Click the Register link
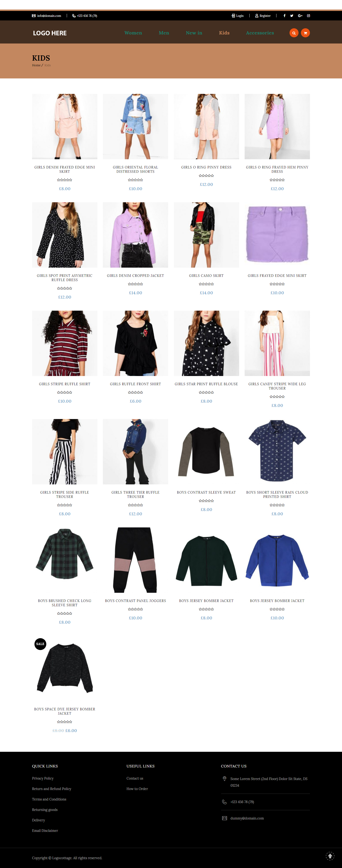The height and width of the screenshot is (868, 342). [x=263, y=16]
